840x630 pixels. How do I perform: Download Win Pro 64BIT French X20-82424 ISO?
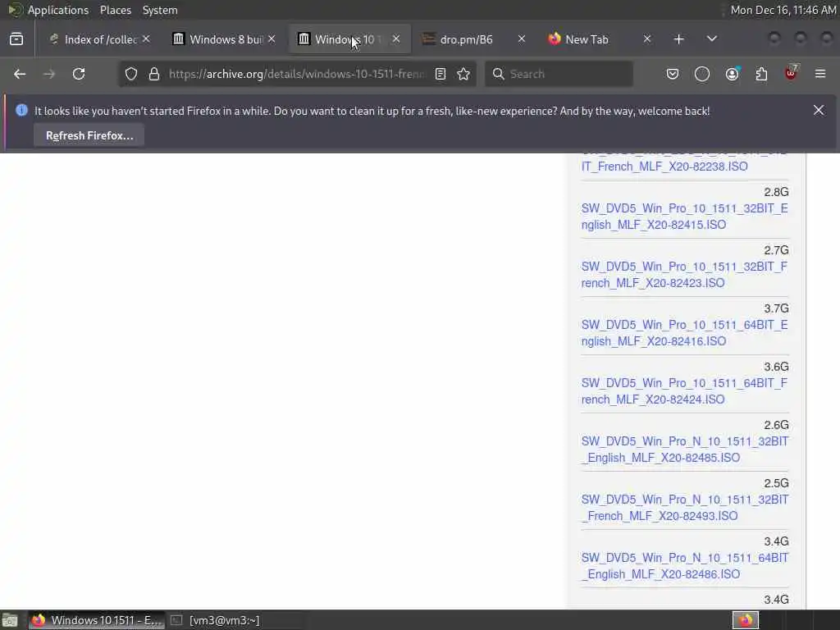point(684,391)
